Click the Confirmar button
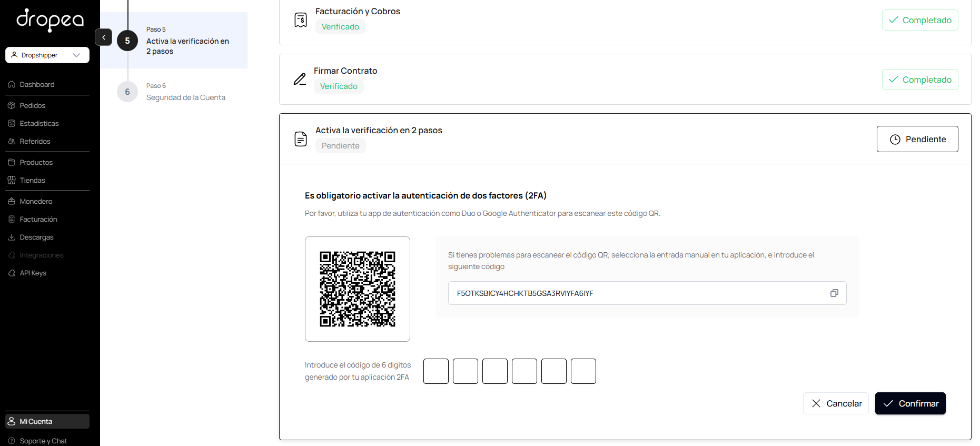The image size is (980, 446). click(x=910, y=403)
